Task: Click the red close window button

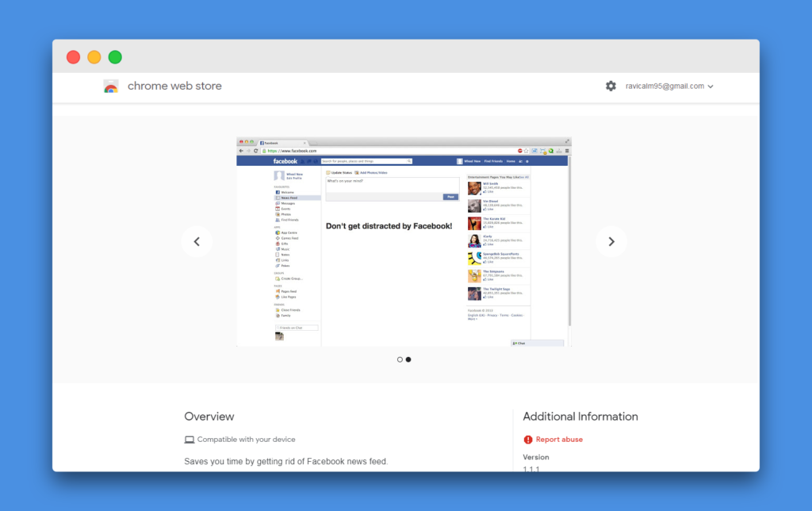Action: [74, 57]
